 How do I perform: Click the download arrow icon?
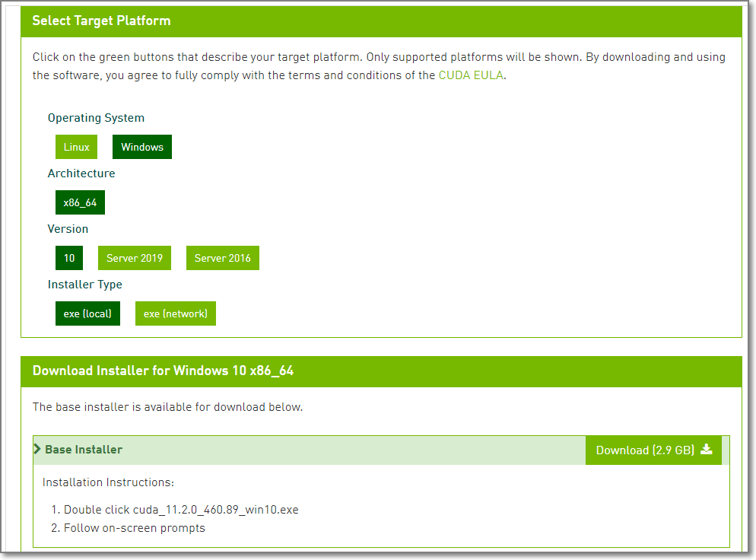click(707, 449)
